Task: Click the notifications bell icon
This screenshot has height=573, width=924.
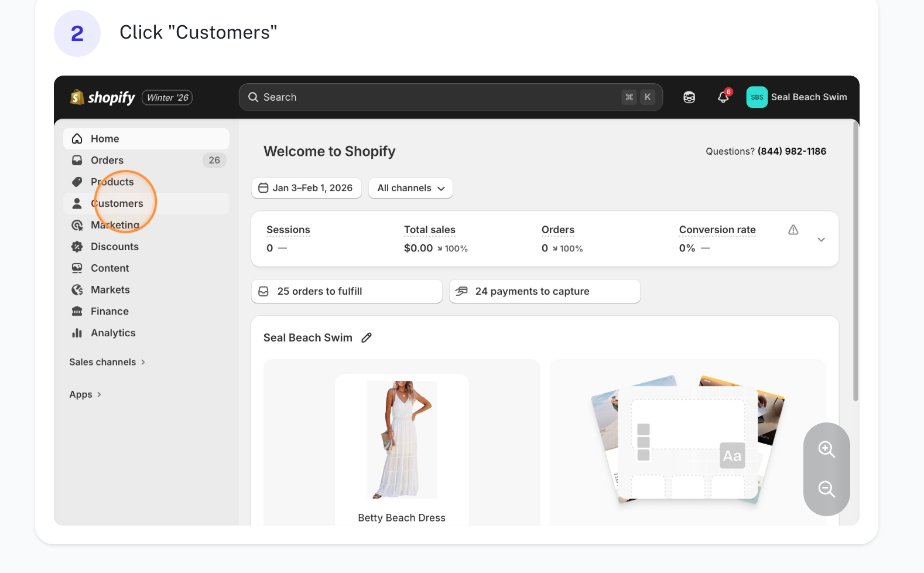Action: pos(724,97)
